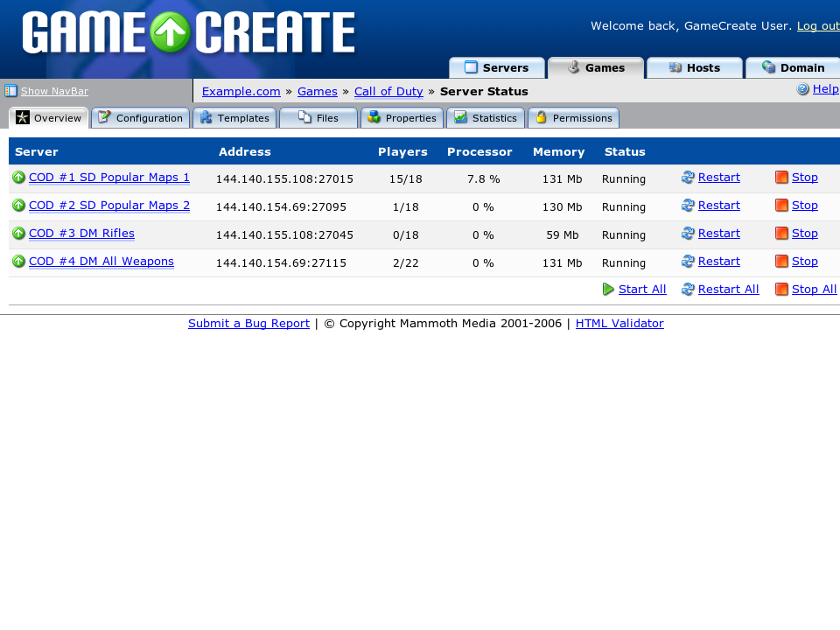Open the Templates sub-tab
This screenshot has height=630, width=840.
[x=234, y=118]
